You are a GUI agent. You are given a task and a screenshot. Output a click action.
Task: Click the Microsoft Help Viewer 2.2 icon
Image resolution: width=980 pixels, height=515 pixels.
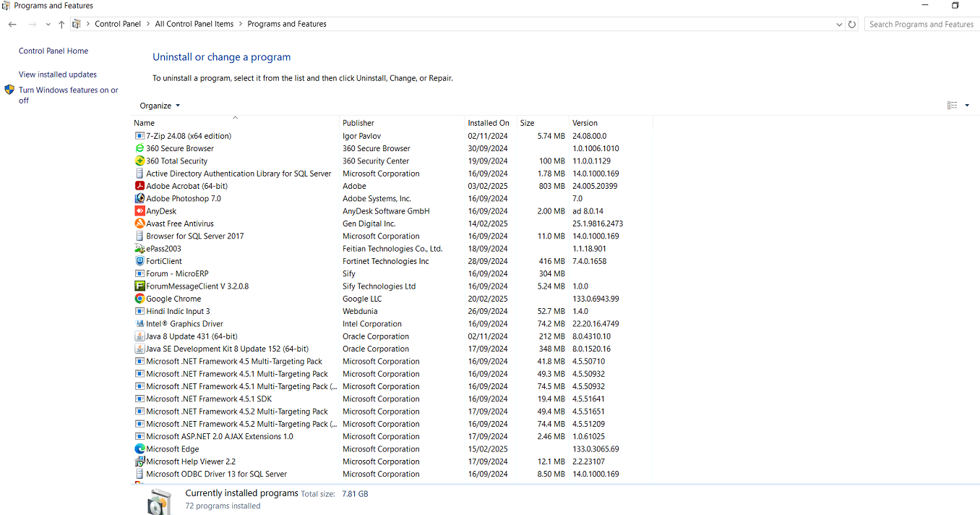139,461
